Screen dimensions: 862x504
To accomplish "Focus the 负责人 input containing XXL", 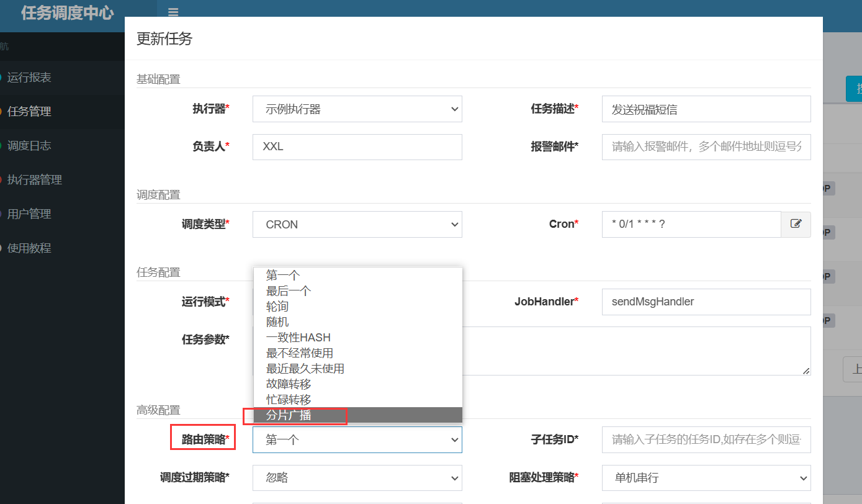I will [x=357, y=147].
